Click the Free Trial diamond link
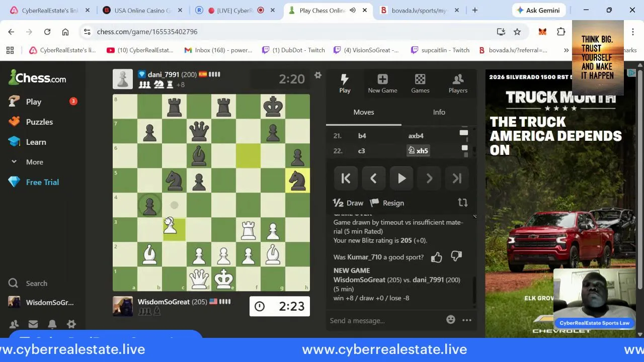644x362 pixels. click(33, 182)
